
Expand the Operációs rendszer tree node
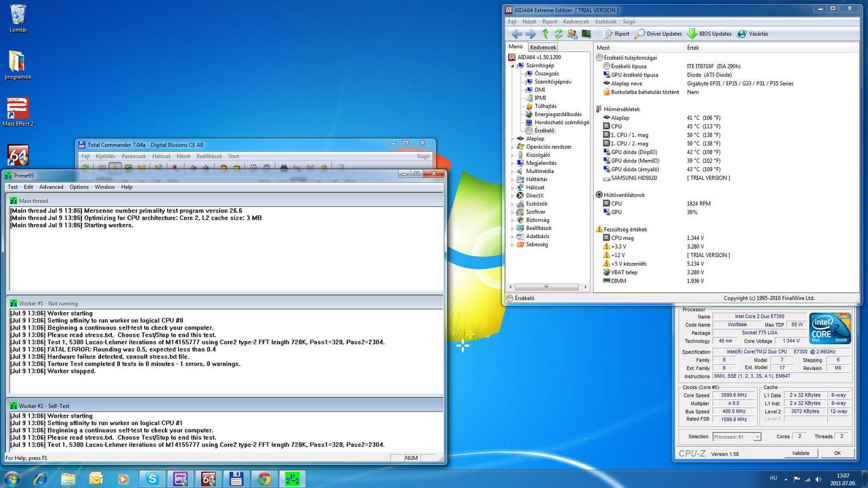[512, 147]
